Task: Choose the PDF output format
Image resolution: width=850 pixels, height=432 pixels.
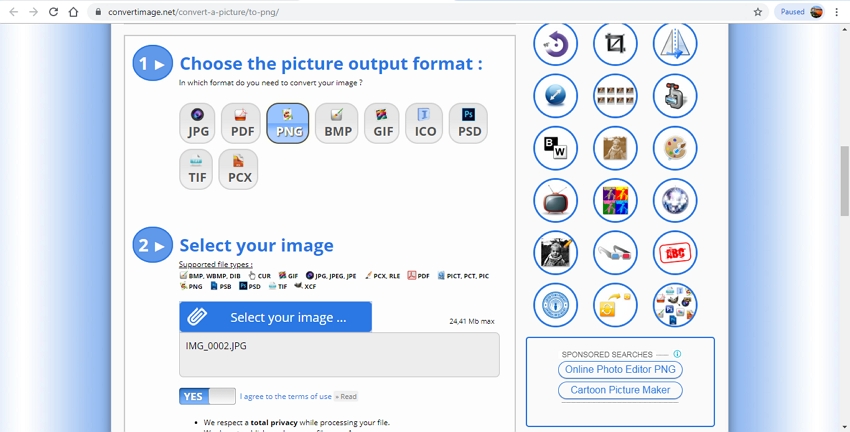Action: [241, 123]
